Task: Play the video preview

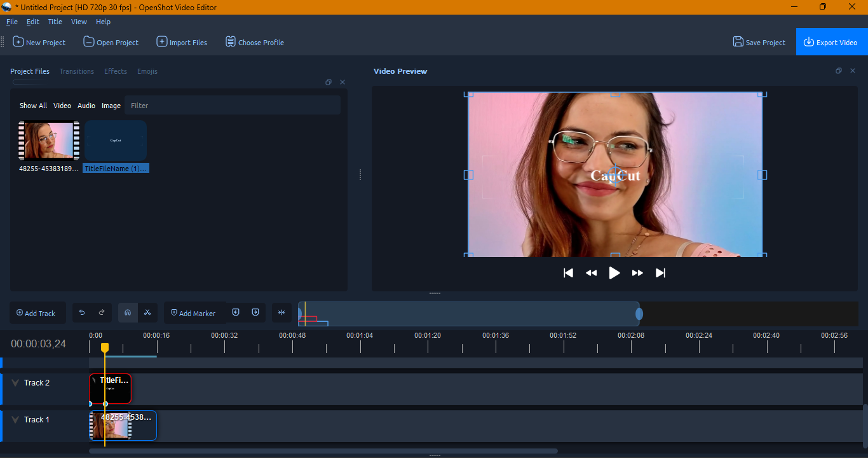Action: [x=614, y=272]
